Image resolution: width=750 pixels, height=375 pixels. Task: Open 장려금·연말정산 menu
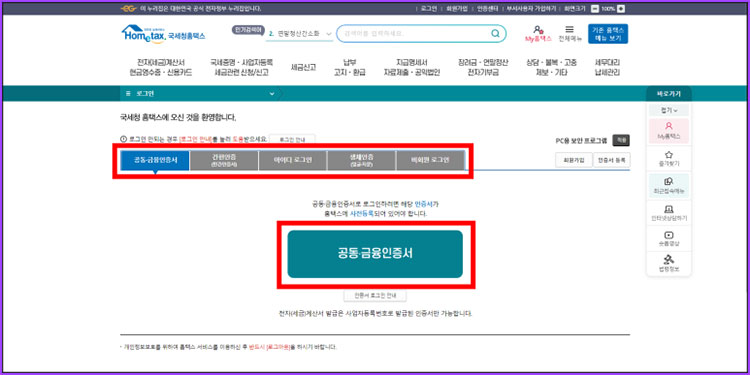483,67
